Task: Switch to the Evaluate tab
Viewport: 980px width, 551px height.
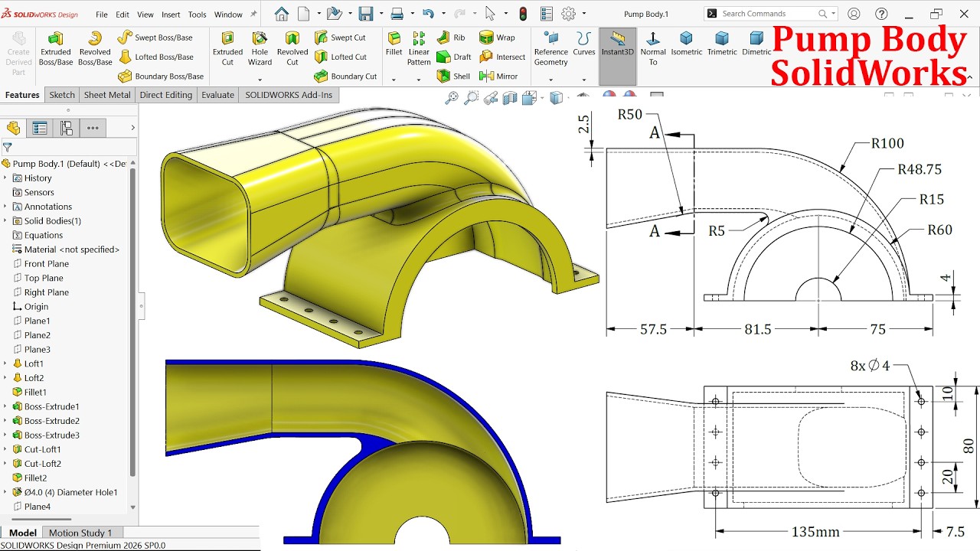Action: (217, 95)
